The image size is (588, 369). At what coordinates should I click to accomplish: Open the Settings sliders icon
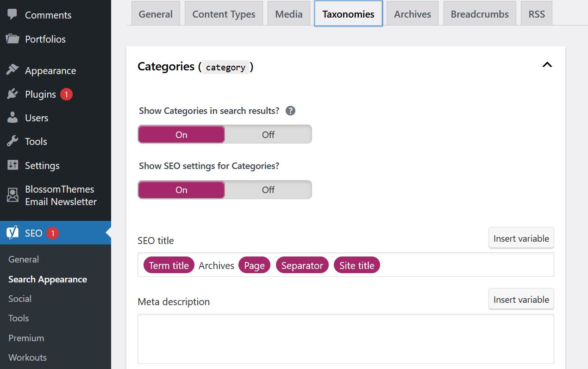pos(12,165)
